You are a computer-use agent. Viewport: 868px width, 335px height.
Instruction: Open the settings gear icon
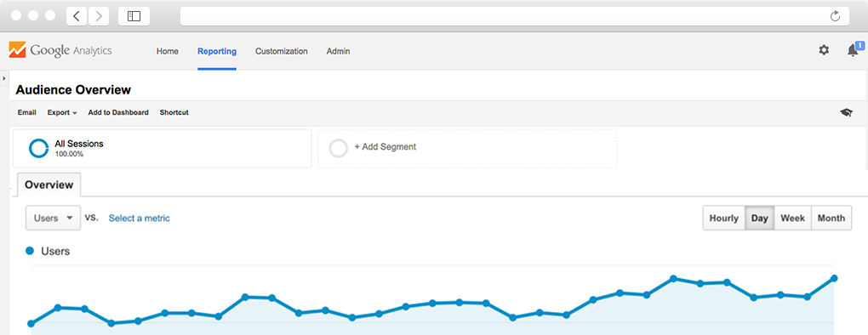click(824, 50)
